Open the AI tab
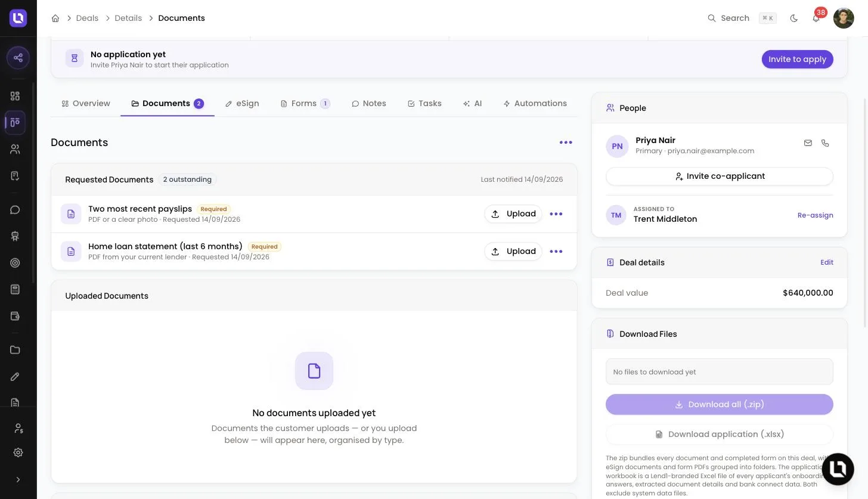Image resolution: width=868 pixels, height=499 pixels. click(472, 104)
